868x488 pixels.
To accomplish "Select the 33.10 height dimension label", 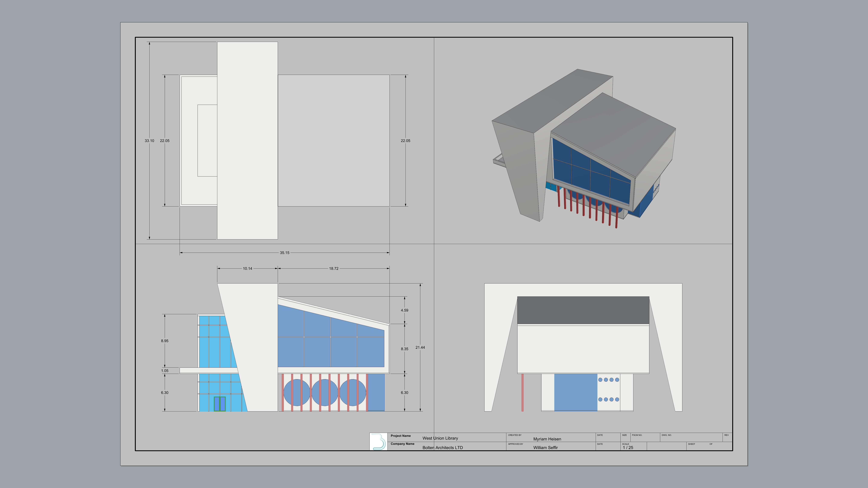I will click(149, 141).
